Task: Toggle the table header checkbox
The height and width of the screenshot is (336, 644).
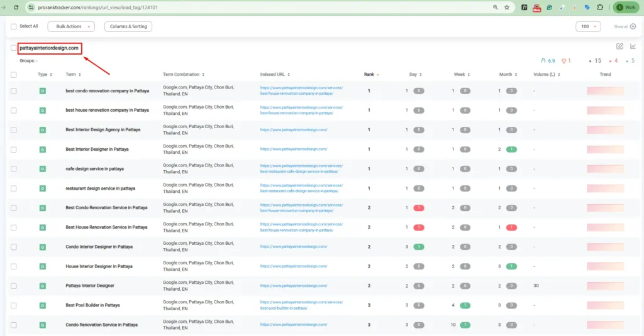Action: pyautogui.click(x=14, y=75)
